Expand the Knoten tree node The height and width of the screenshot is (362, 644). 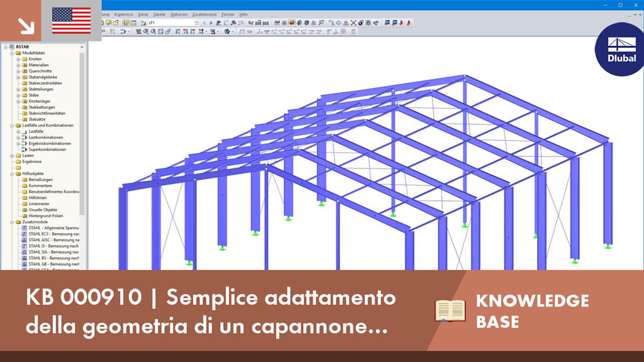pos(18,59)
